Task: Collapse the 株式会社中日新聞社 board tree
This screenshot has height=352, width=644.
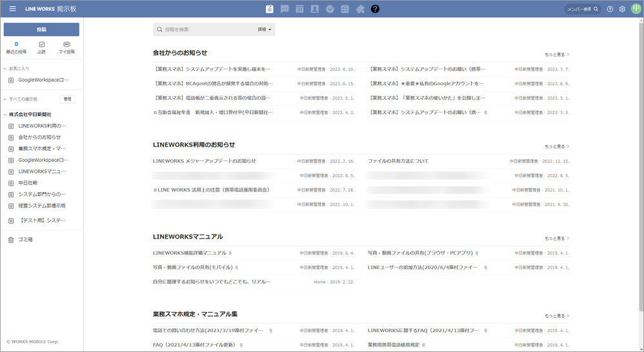Action: click(x=5, y=114)
